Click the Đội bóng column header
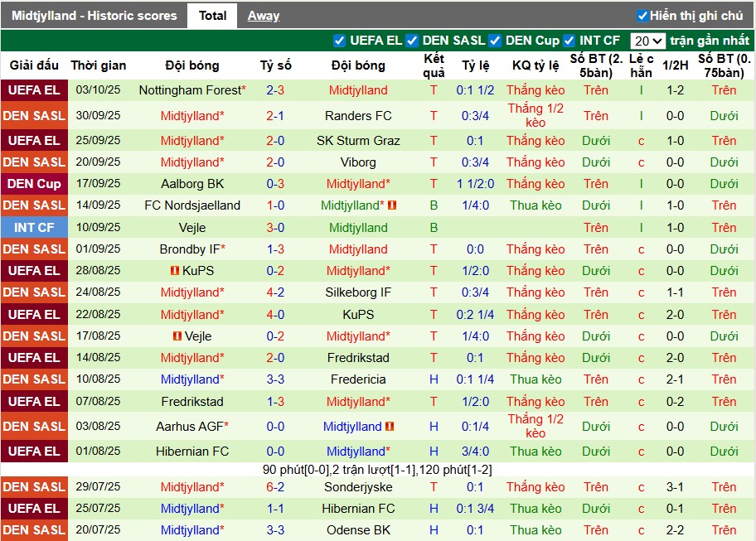The height and width of the screenshot is (541, 756). click(191, 65)
